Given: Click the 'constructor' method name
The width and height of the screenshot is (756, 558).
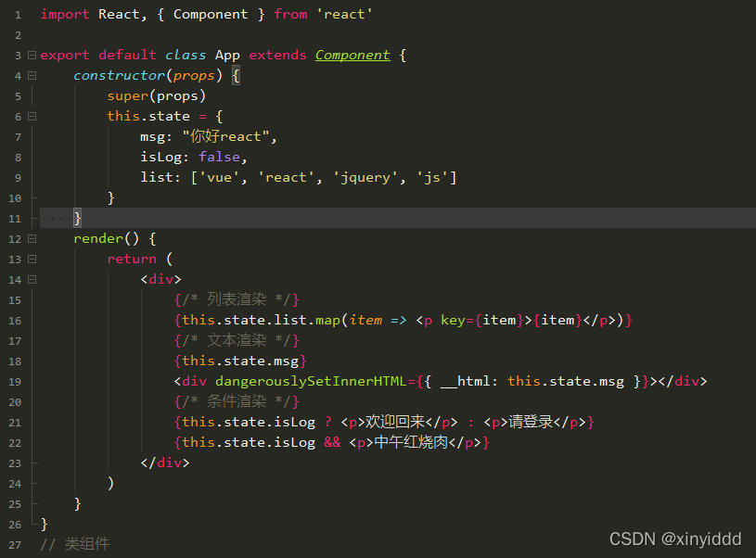Looking at the screenshot, I should pyautogui.click(x=119, y=76).
